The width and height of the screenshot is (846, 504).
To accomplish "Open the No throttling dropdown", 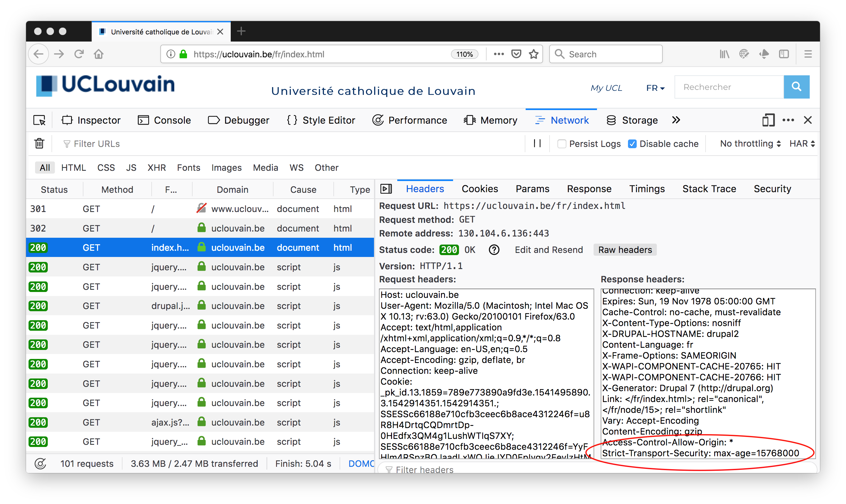I will (750, 144).
